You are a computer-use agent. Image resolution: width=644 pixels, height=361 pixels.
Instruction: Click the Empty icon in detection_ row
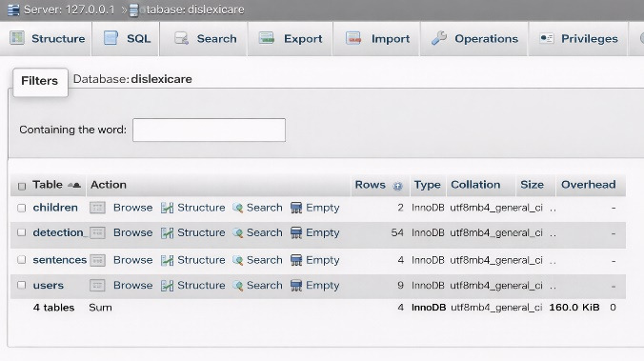click(296, 232)
